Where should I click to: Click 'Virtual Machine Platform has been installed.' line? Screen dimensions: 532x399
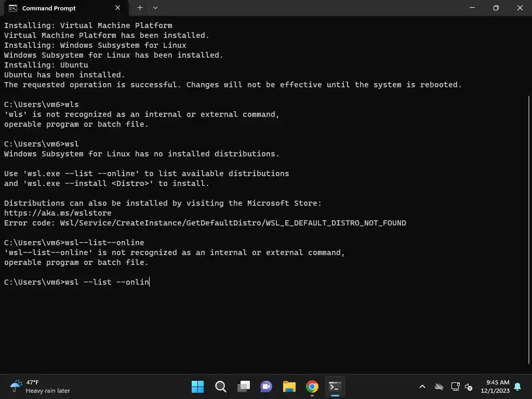coord(107,35)
